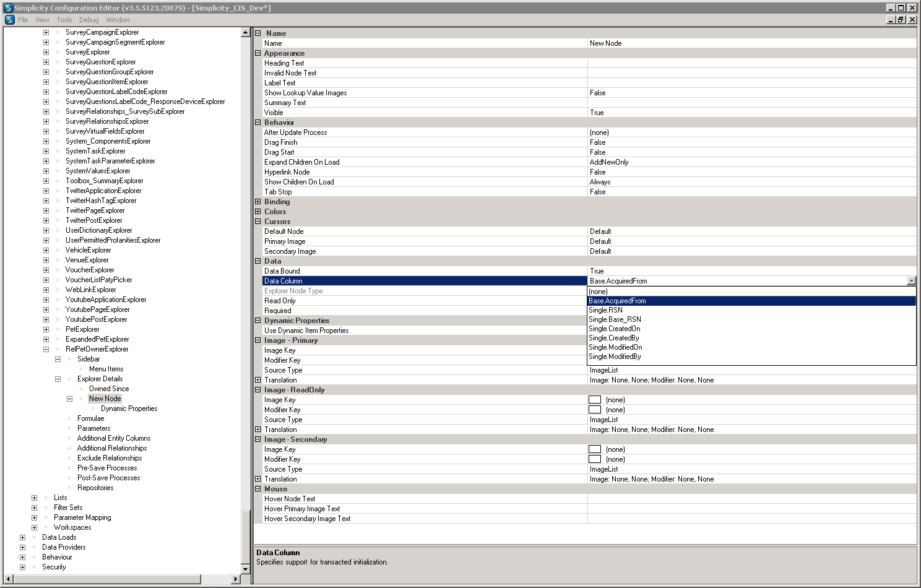Select Single.CreatedOn from the dropdown list

point(614,329)
